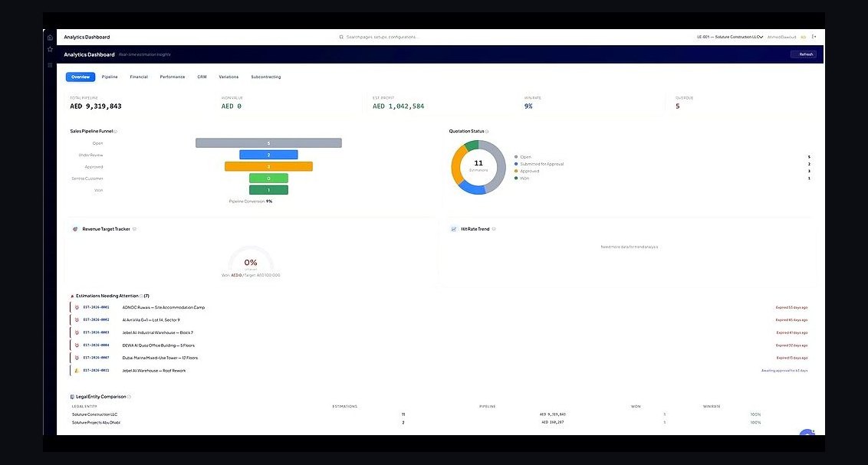868x465 pixels.
Task: Open the legal entity dropdown Soluture Construction LLC
Action: [730, 37]
